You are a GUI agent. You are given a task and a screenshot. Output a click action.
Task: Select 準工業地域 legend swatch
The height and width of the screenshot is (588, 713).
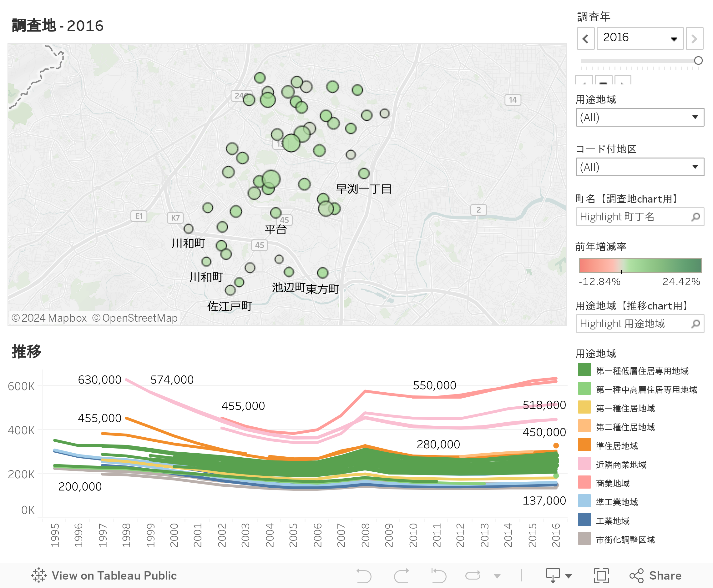click(584, 501)
